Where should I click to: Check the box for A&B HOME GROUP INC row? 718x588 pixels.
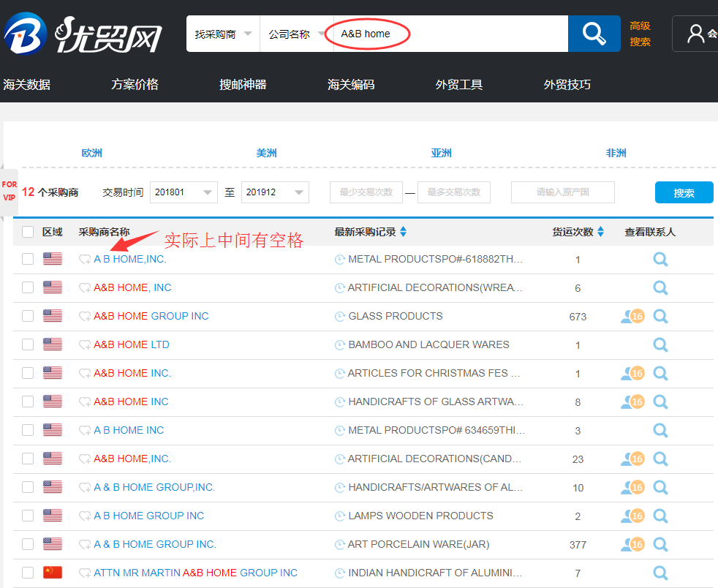click(28, 315)
